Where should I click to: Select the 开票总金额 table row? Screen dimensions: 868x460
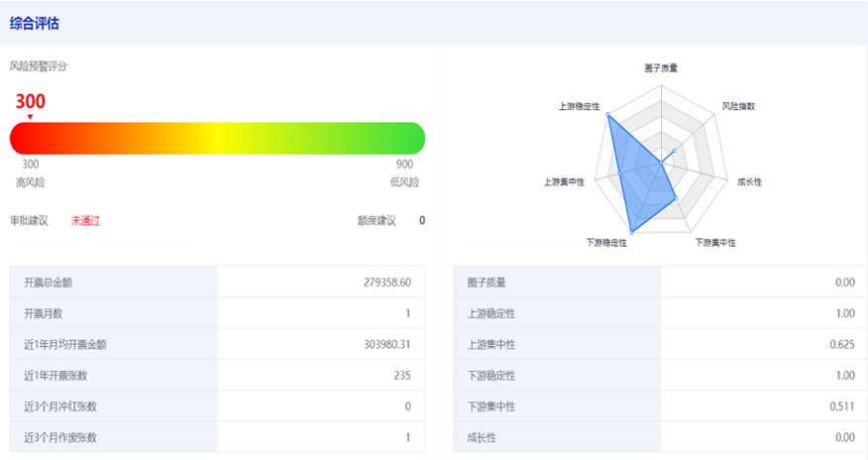click(x=217, y=283)
